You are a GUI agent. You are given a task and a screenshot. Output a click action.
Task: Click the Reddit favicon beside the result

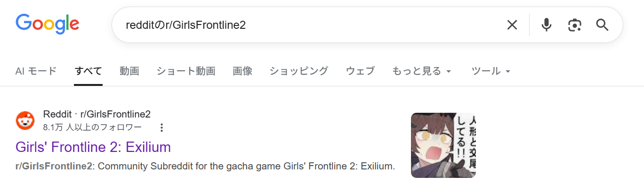coord(25,121)
